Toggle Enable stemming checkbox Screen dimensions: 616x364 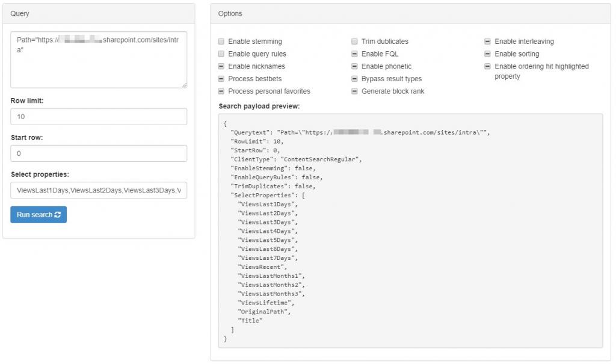pos(221,42)
